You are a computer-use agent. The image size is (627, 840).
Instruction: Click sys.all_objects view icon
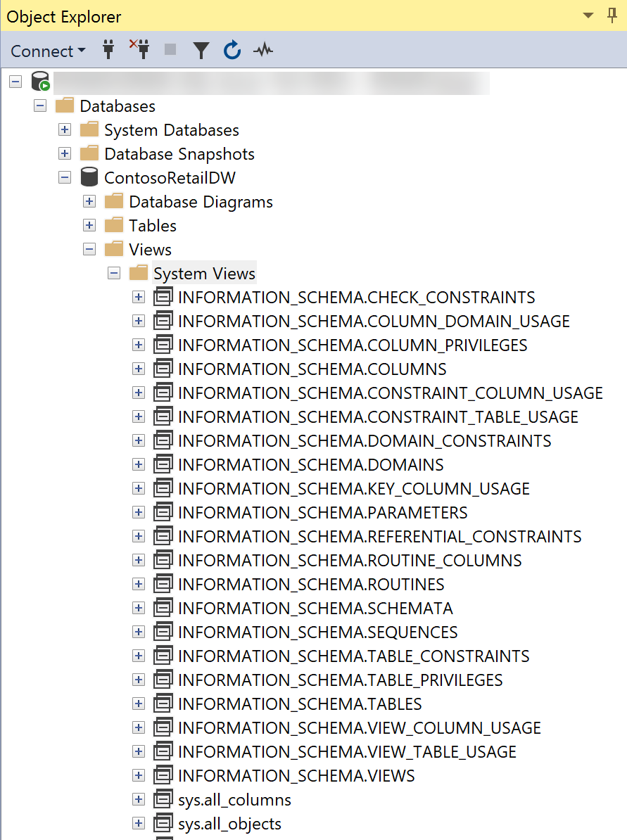click(x=163, y=823)
